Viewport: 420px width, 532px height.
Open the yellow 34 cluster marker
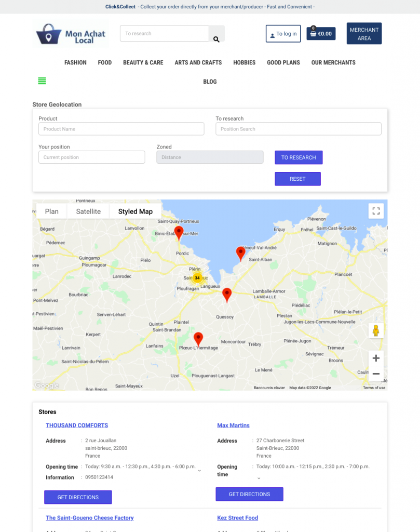click(197, 278)
